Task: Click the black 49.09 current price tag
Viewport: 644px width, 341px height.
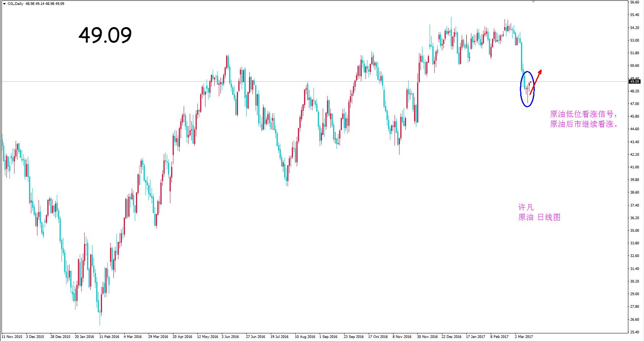Action: point(634,81)
